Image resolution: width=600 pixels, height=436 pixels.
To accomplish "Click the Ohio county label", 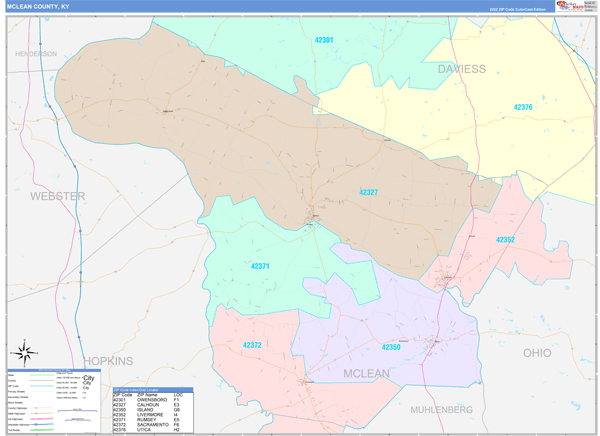I will (x=536, y=353).
